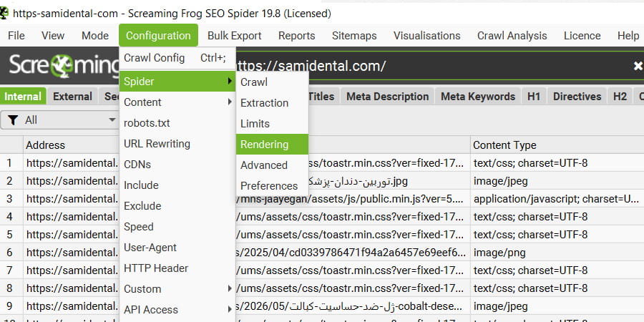Select row number 4
Image resolution: width=644 pixels, height=322 pixels.
[9, 216]
